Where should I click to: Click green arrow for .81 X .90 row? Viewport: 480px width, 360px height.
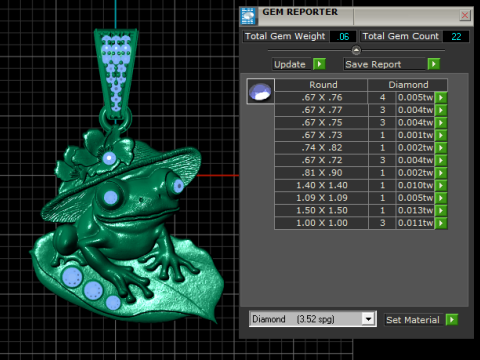[441, 173]
